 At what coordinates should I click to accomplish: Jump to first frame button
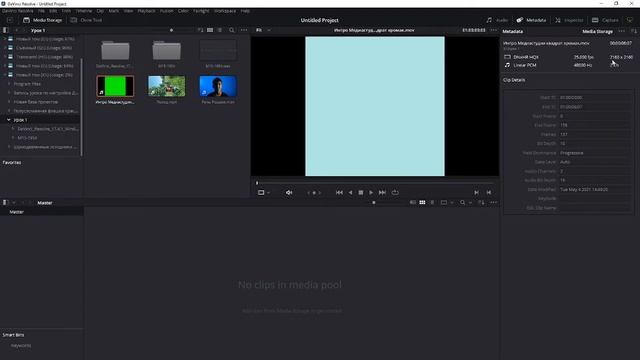(x=339, y=193)
